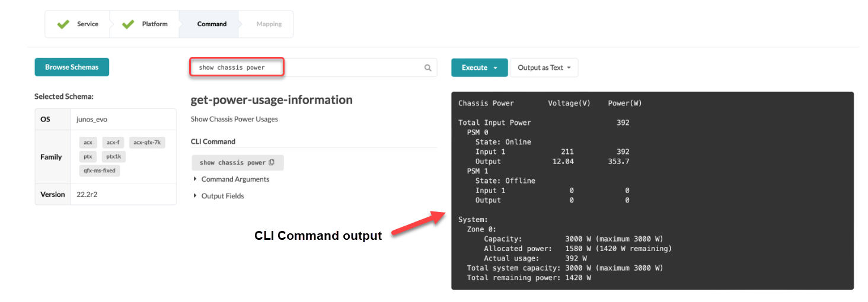The height and width of the screenshot is (302, 868).
Task: Click the Execute button
Action: (474, 68)
